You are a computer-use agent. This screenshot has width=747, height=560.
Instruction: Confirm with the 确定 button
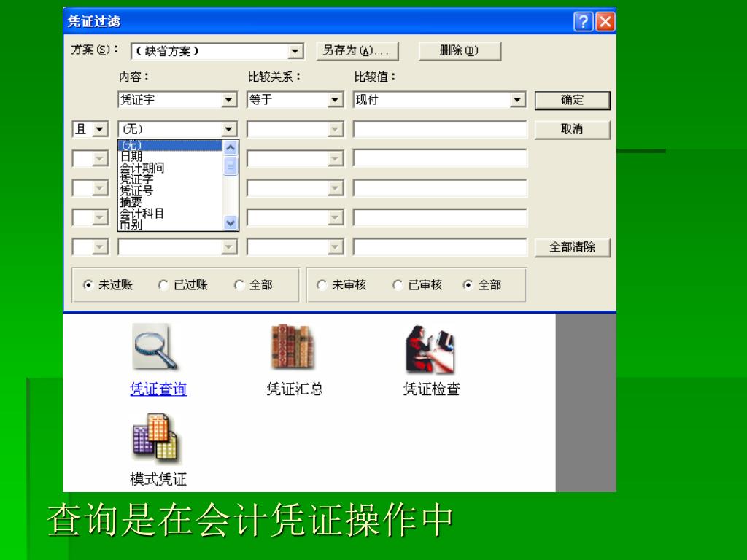point(572,100)
